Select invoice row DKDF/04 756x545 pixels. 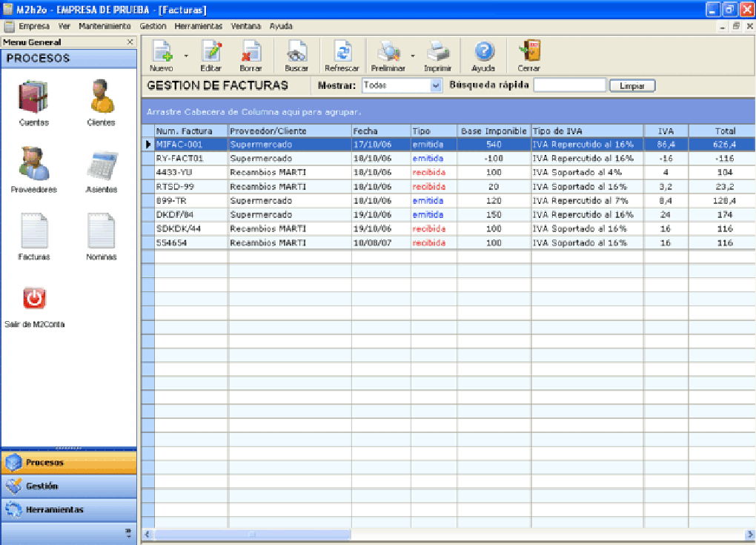tap(454, 214)
